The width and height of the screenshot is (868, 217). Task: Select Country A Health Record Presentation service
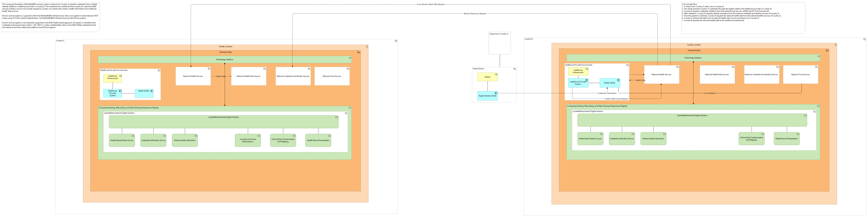pyautogui.click(x=318, y=140)
